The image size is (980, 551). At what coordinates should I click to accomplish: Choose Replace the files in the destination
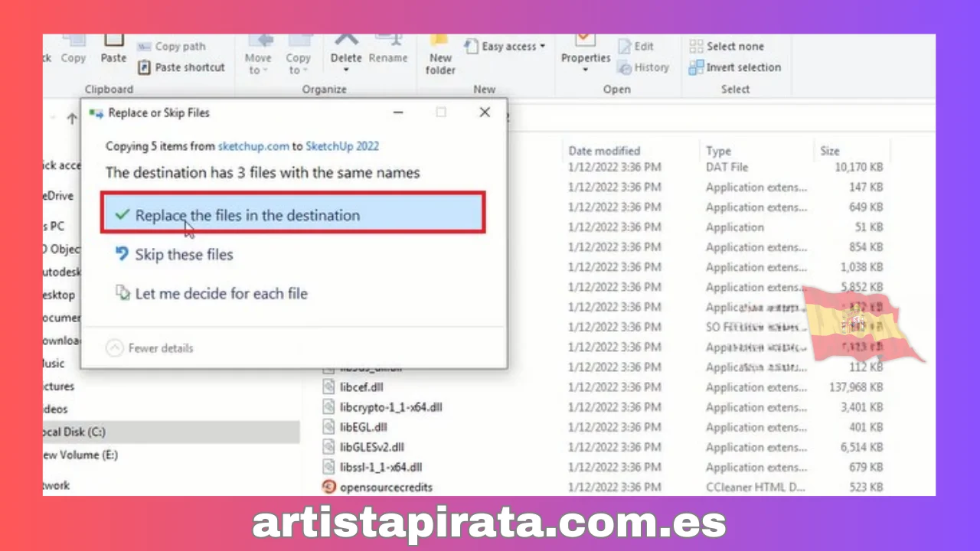click(293, 214)
